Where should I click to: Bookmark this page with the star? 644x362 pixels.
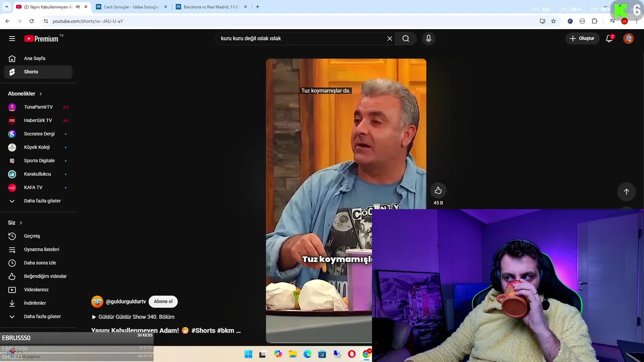pos(553,21)
